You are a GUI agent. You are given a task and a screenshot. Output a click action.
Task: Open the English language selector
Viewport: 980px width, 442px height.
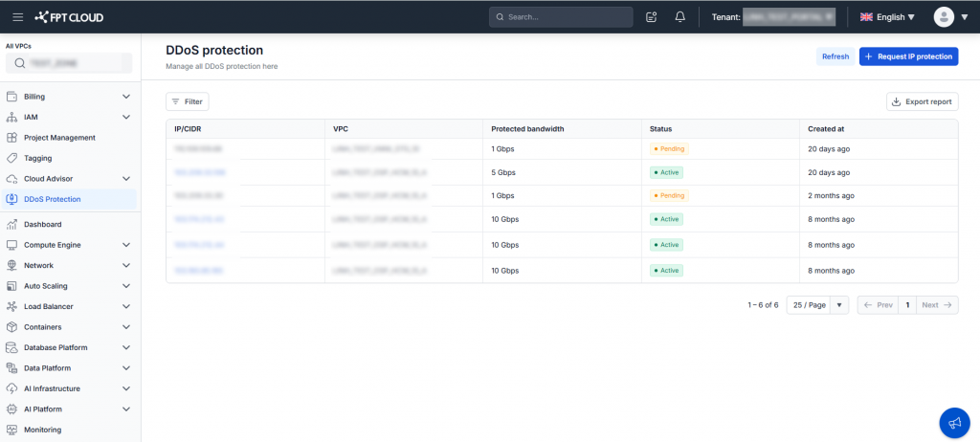coord(887,16)
